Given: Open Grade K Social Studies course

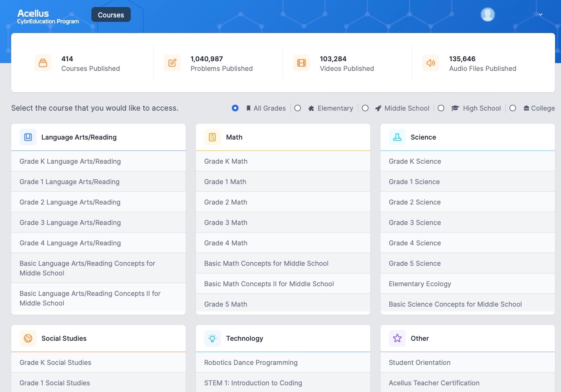Looking at the screenshot, I should (x=98, y=362).
